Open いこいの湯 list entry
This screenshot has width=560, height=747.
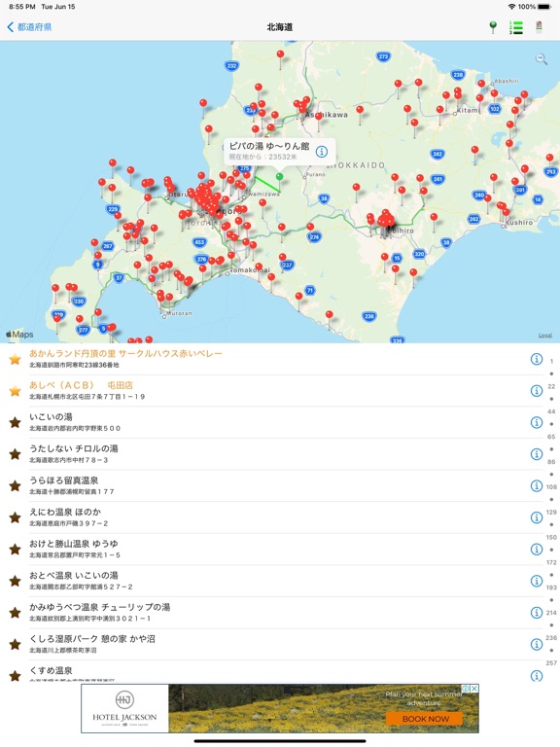click(271, 422)
